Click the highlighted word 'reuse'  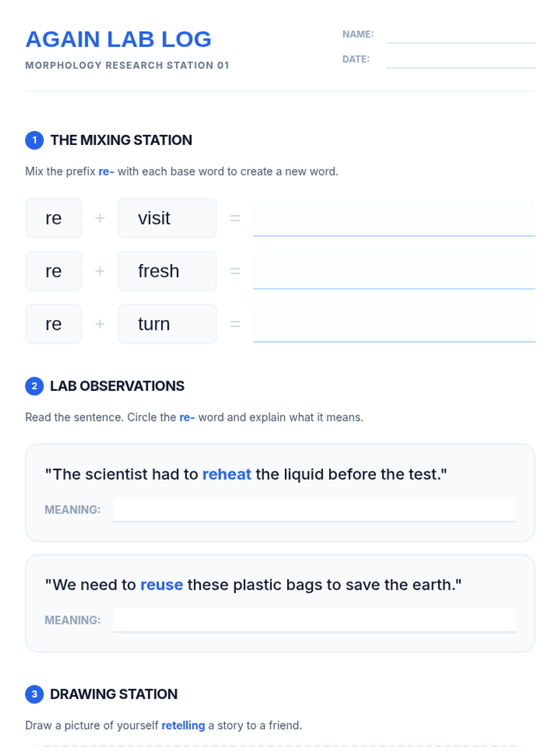[161, 585]
